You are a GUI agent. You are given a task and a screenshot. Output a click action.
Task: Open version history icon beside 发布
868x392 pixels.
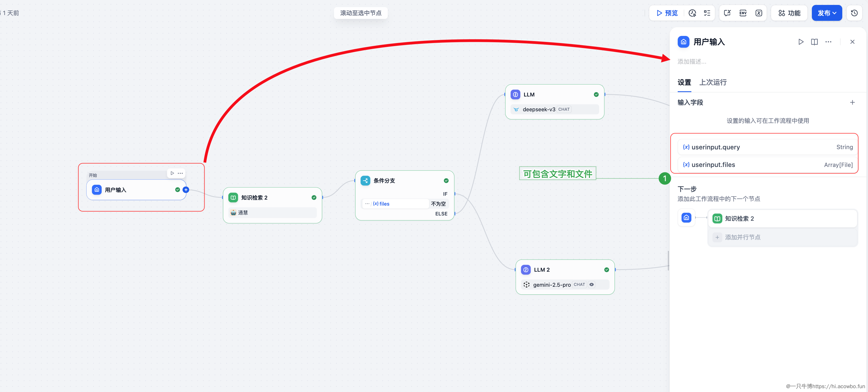point(854,13)
